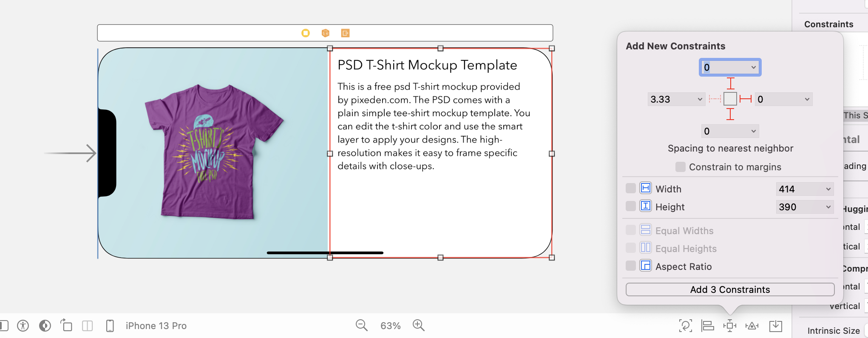The width and height of the screenshot is (868, 338).
Task: Toggle Constrain to margins checkbox
Action: point(680,167)
